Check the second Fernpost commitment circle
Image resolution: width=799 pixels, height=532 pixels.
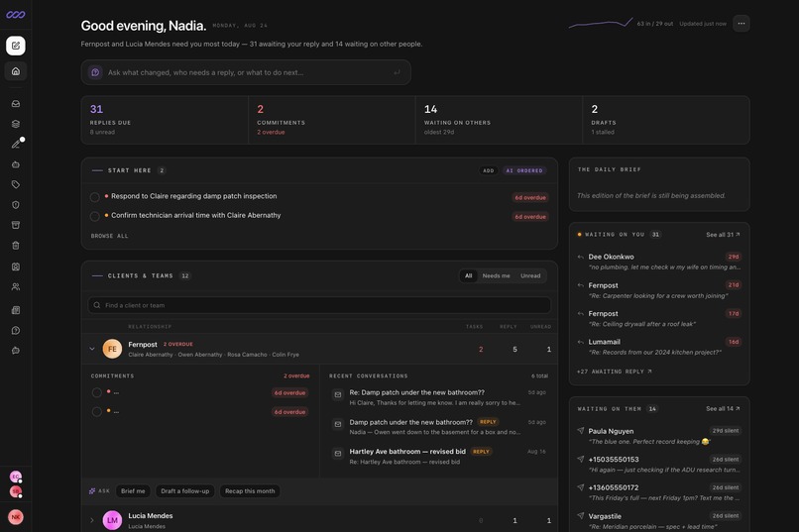coord(97,412)
